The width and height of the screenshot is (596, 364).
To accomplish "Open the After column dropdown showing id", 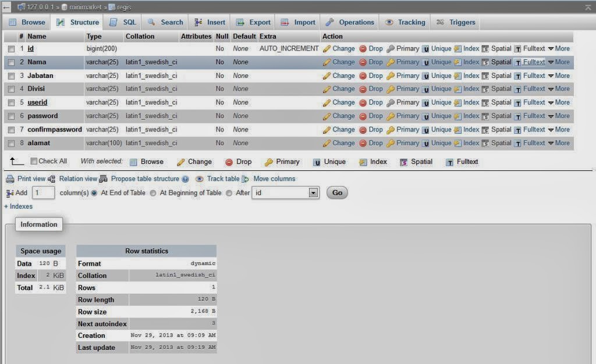I will click(285, 193).
